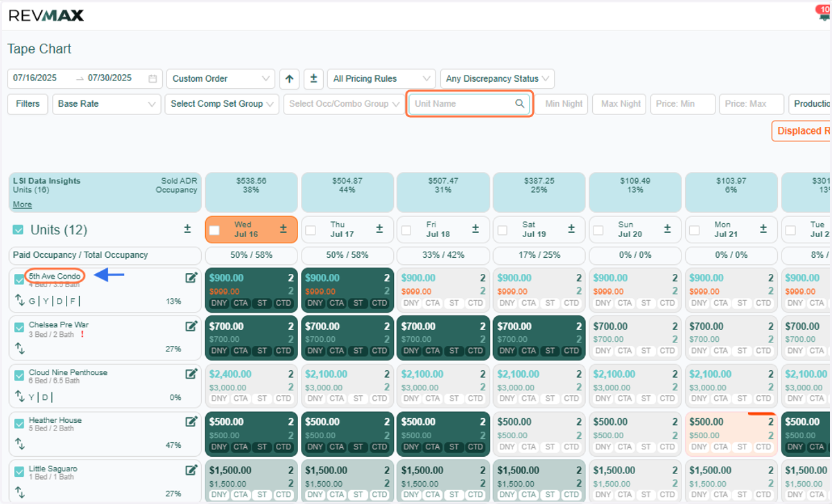Click the start date 07/16/2025 field
Screen dimensions: 832x504
[35, 78]
